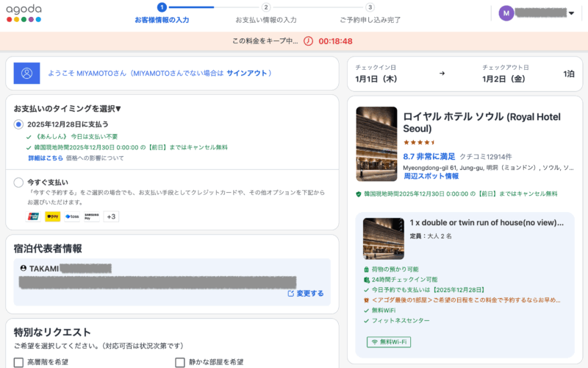Screen dimensions: 588x368
Task: Select step 2 お支払い情報の入力
Action: [266, 14]
